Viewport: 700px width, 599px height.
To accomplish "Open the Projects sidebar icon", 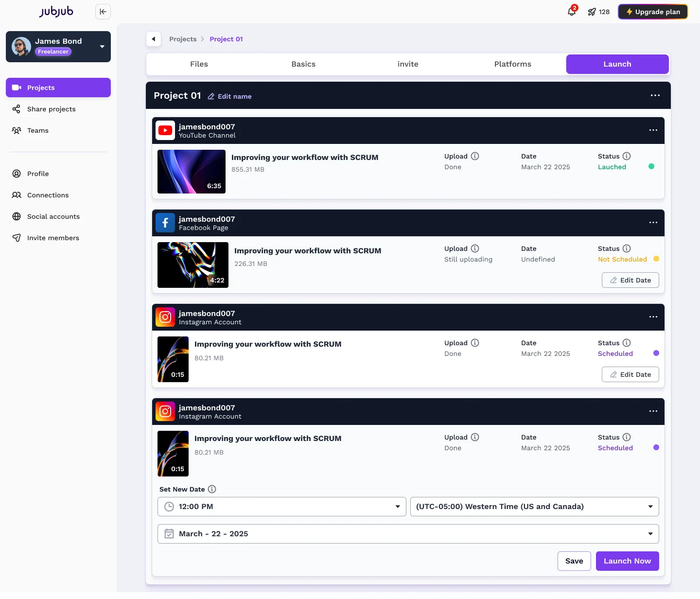I will tap(17, 88).
